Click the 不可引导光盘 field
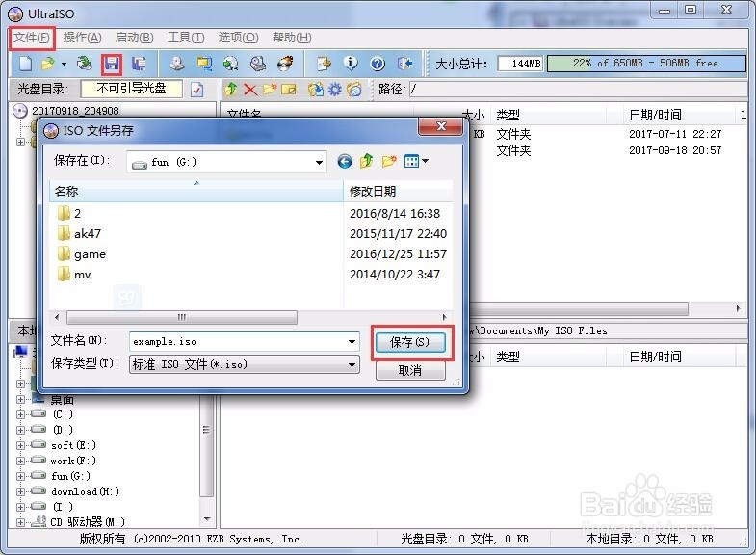Image resolution: width=756 pixels, height=555 pixels. (132, 89)
